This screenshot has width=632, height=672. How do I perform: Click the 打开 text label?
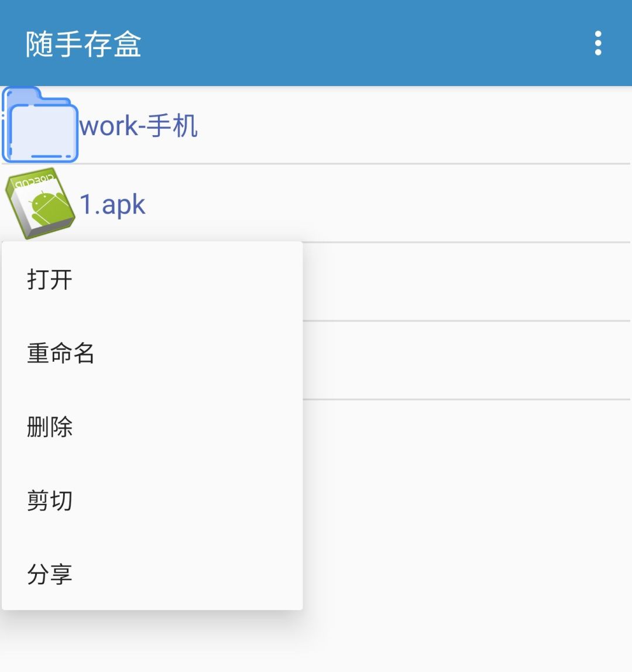coord(50,279)
